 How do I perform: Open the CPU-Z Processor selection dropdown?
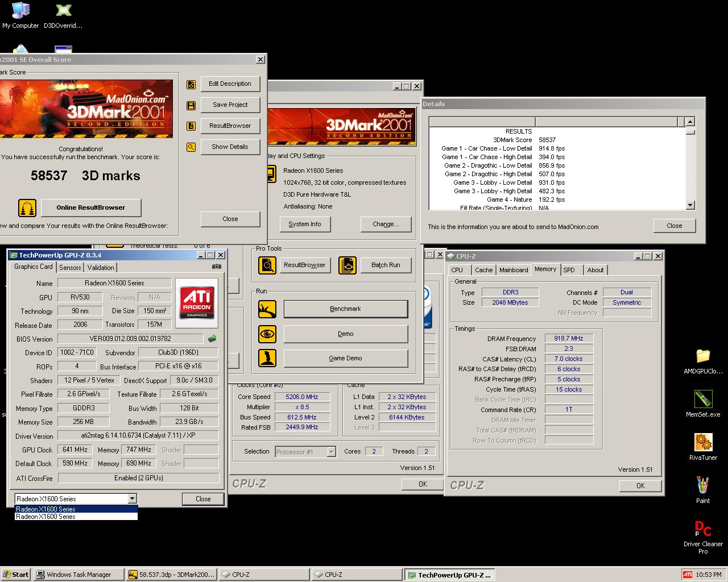coord(332,452)
